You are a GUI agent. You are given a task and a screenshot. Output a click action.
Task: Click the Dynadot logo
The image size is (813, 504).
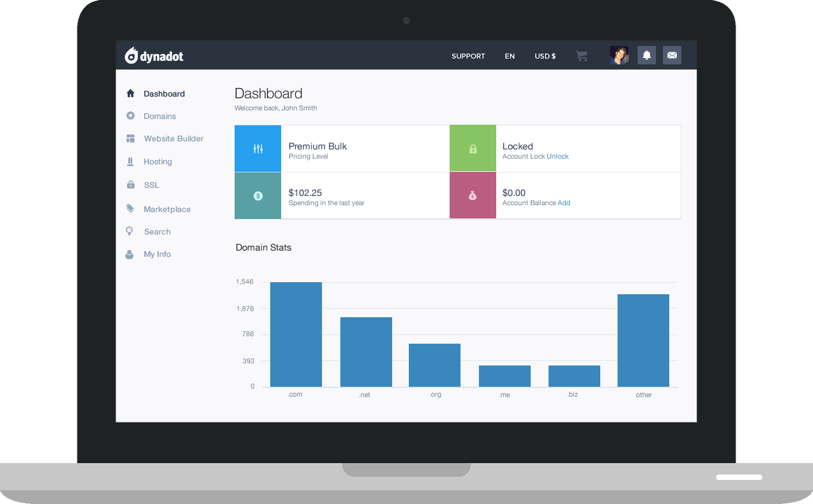pos(154,56)
